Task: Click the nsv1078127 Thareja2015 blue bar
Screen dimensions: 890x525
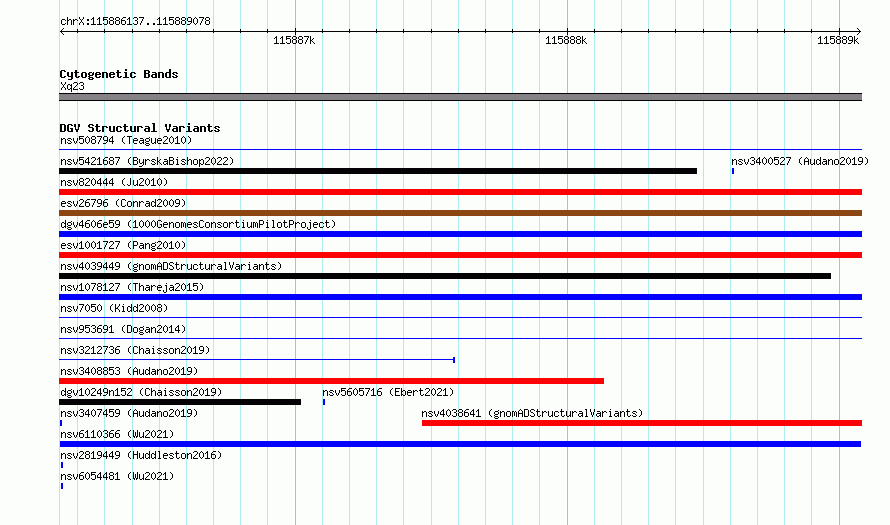Action: [460, 297]
